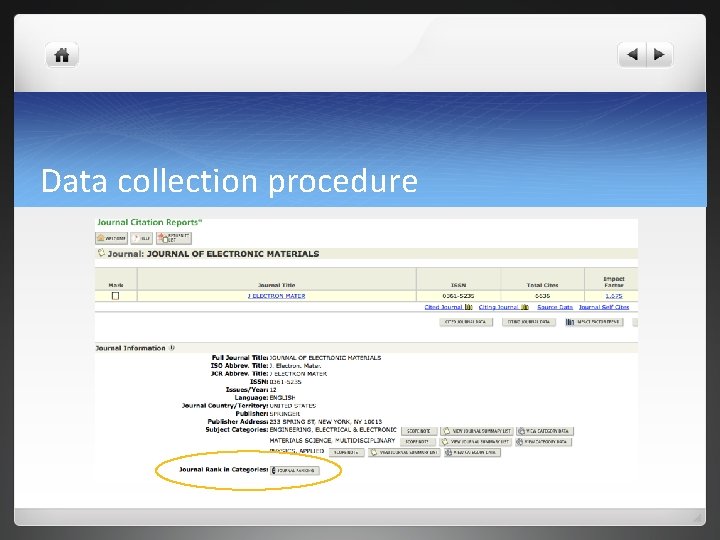Click the publisher address '233 SPRING ST, NEW YORK'
Screen dimensions: 720x540
[310, 422]
